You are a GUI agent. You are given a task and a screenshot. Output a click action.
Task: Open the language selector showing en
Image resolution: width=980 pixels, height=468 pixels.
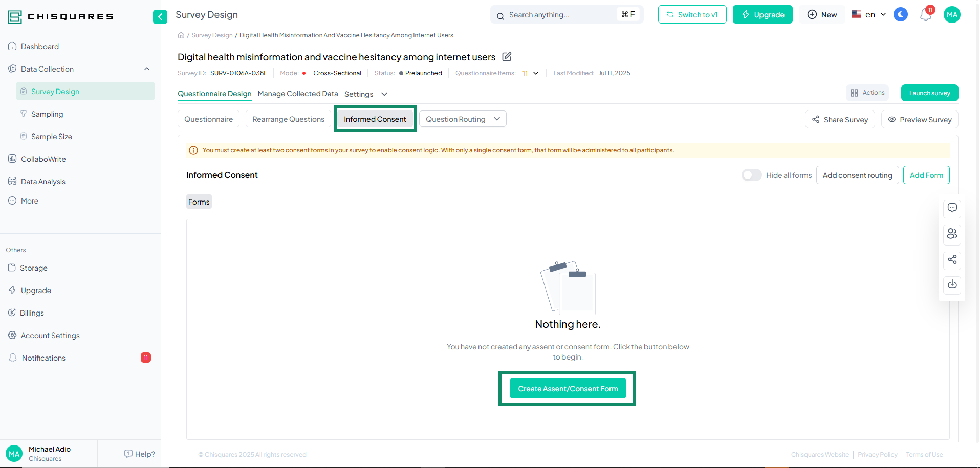tap(868, 15)
